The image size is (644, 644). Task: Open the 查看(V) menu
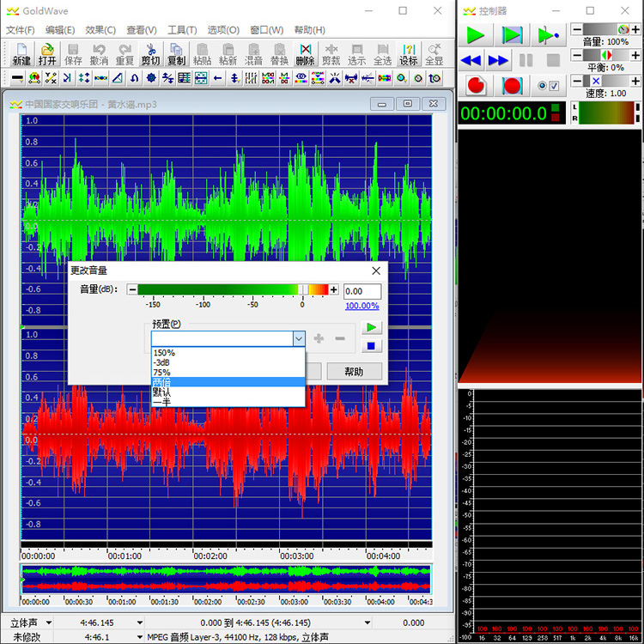point(142,30)
